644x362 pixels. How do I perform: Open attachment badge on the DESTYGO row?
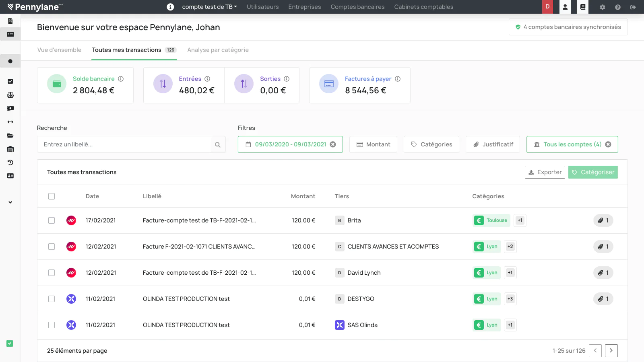coord(603,299)
